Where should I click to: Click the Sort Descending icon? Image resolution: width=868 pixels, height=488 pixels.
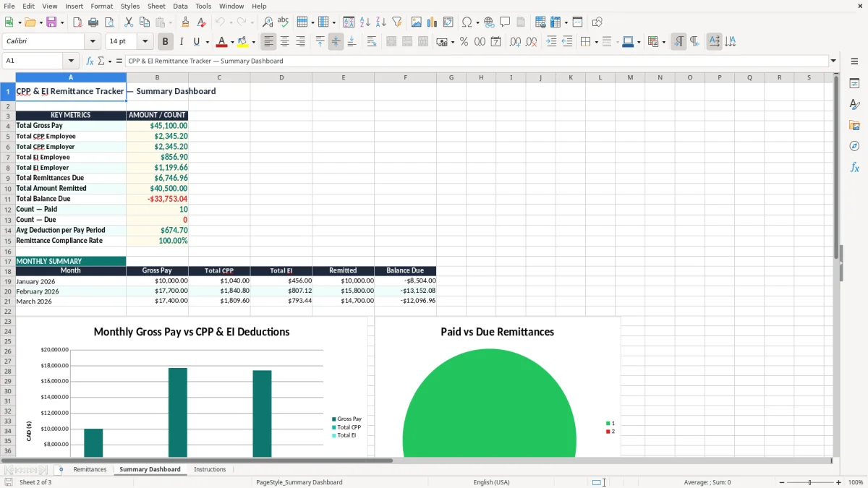coord(381,22)
